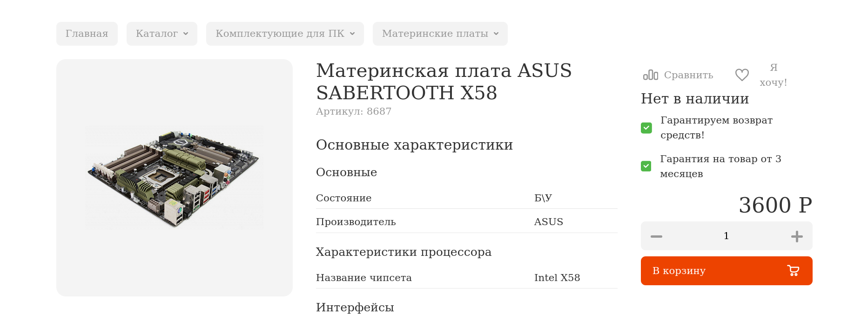Click the compare bar-chart icon

(x=650, y=75)
